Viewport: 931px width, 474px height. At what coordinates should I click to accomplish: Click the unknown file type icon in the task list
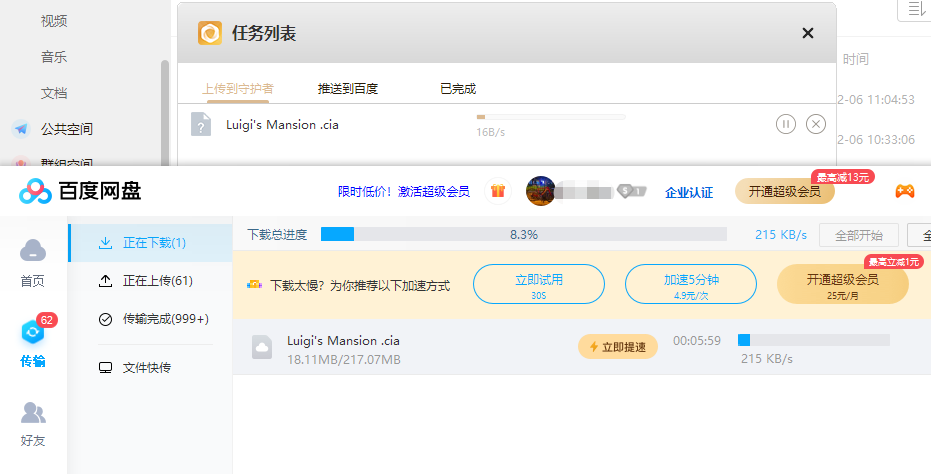(x=201, y=124)
